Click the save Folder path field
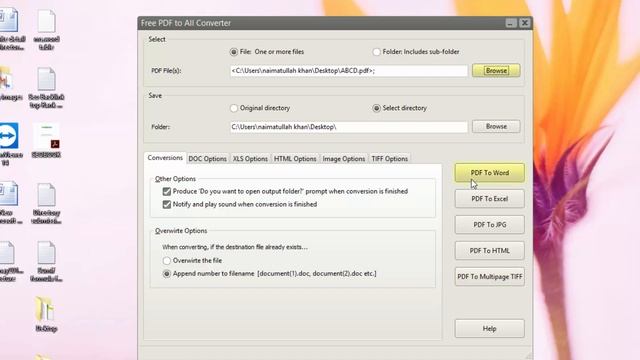This screenshot has height=360, width=640. pos(349,127)
